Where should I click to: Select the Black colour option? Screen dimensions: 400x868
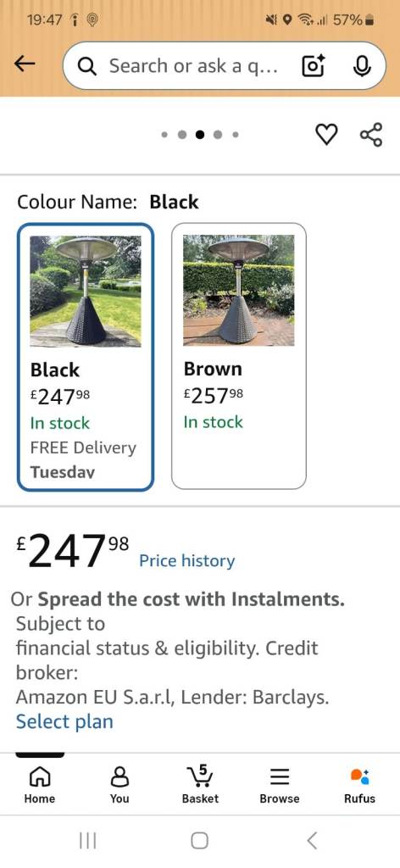(x=86, y=357)
